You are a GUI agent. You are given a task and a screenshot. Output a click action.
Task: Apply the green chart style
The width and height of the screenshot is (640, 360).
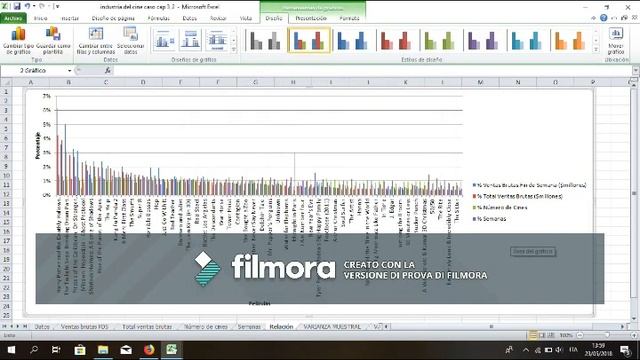click(x=439, y=40)
